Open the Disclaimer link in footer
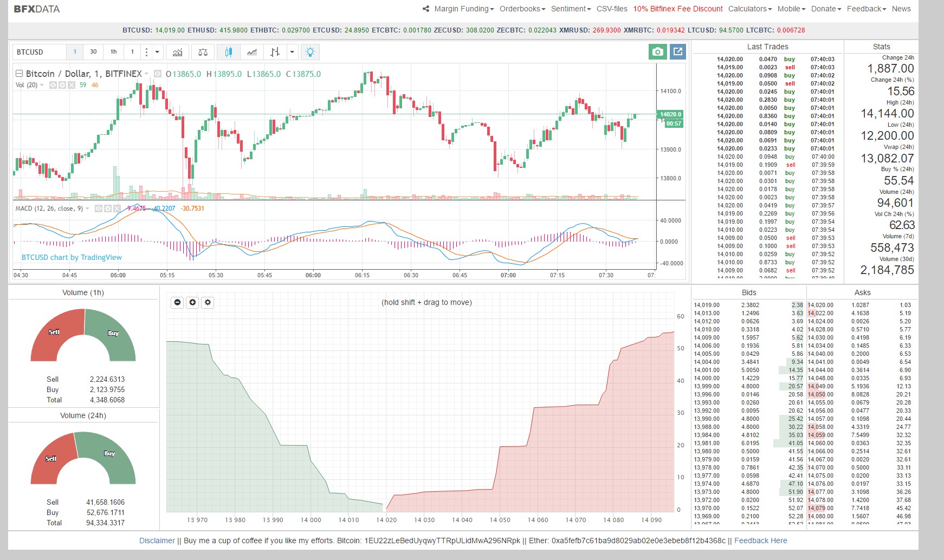The height and width of the screenshot is (560, 944). coord(157,541)
